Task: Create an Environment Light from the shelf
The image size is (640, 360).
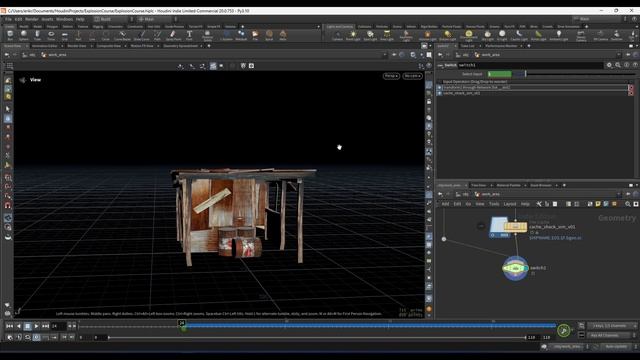Action: (x=469, y=36)
